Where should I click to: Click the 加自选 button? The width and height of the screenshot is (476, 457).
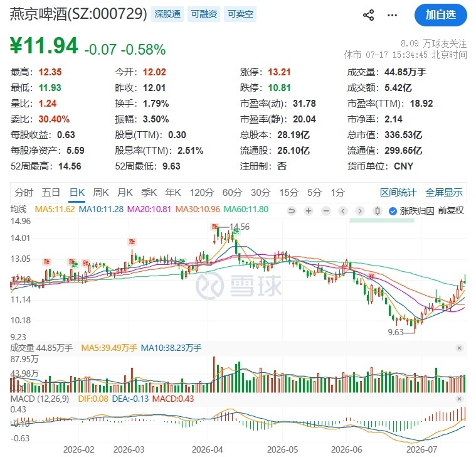pyautogui.click(x=440, y=15)
